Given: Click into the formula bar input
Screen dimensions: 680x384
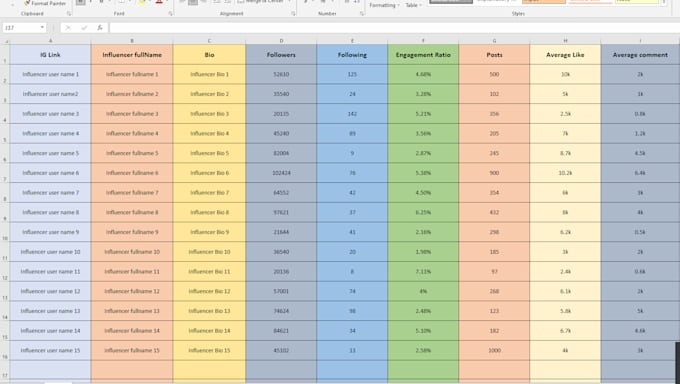Looking at the screenshot, I should 394,28.
